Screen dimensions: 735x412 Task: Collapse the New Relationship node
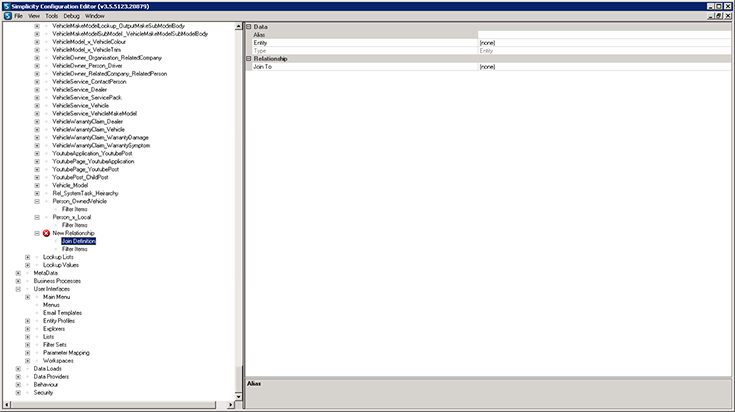pos(37,233)
